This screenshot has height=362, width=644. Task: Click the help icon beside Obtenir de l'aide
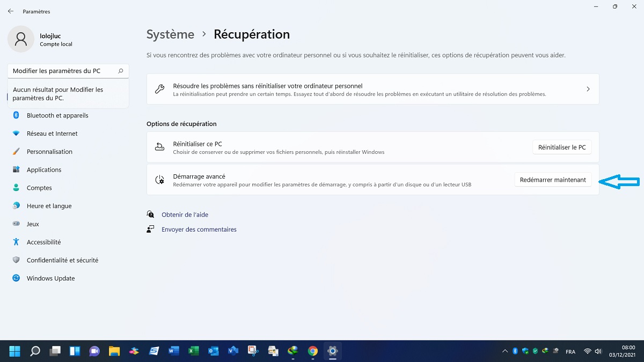point(150,215)
